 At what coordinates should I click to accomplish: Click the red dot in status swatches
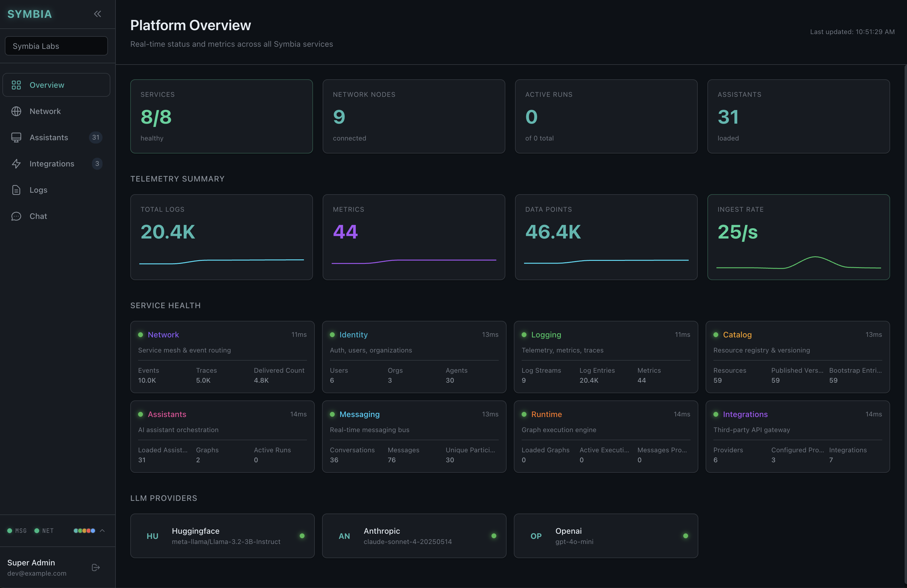tap(89, 531)
